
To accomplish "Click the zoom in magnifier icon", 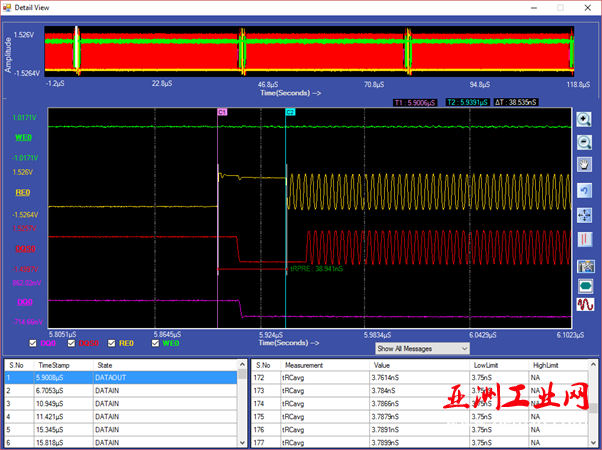I will (x=584, y=119).
